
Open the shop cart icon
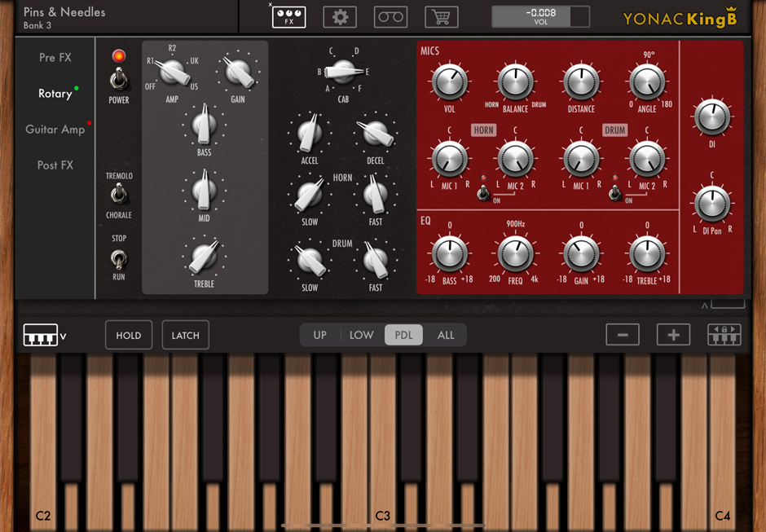point(441,17)
